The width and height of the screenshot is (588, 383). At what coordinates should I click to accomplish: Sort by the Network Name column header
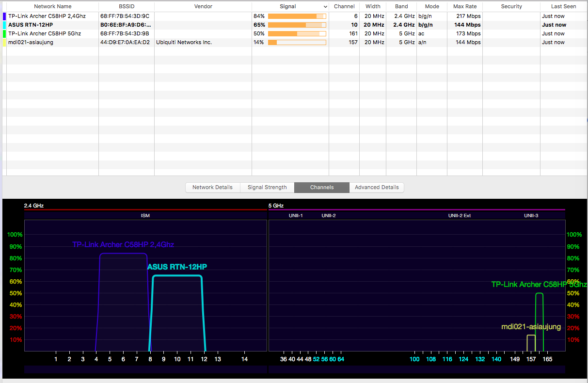pos(52,6)
